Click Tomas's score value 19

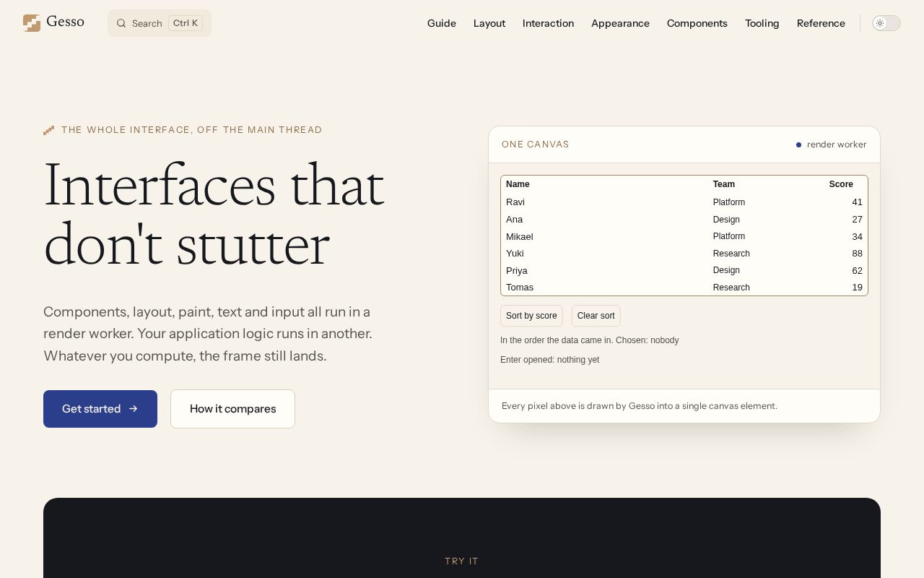857,288
